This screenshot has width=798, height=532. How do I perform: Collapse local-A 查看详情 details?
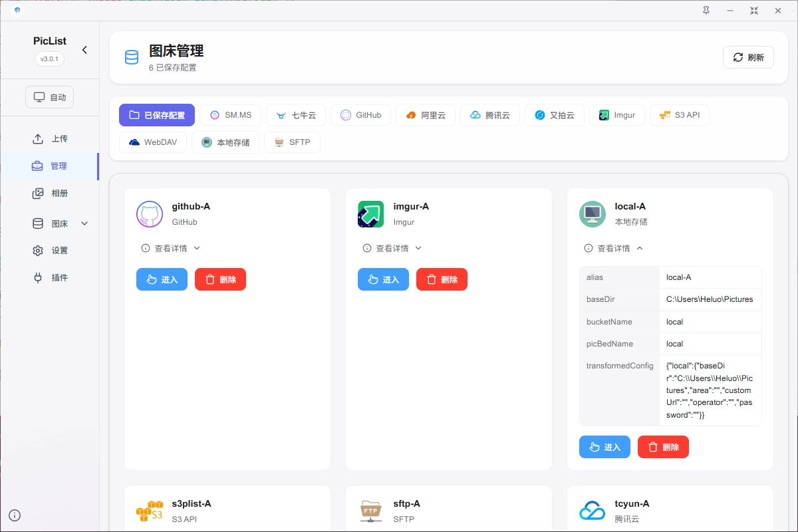pyautogui.click(x=614, y=248)
